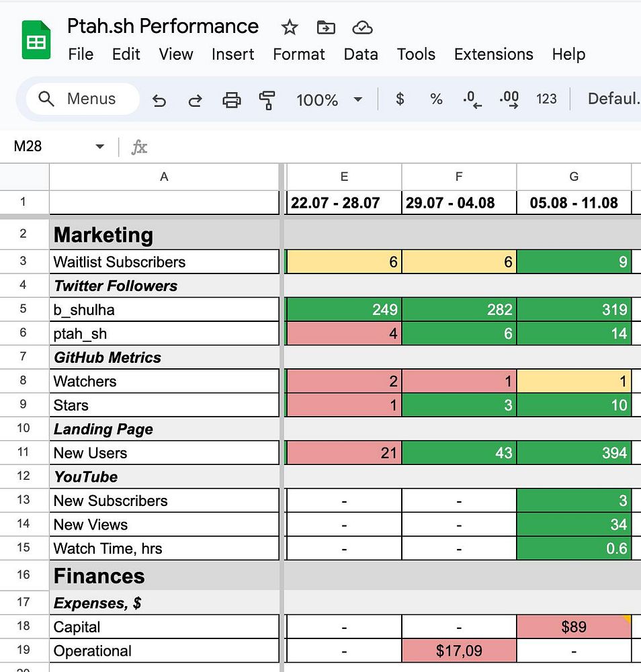The width and height of the screenshot is (641, 672).
Task: Format as currency with dollar icon
Action: (400, 99)
